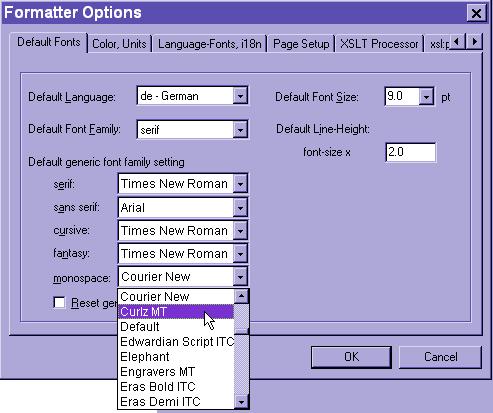Choose Edwardian Script ITC font
The width and height of the screenshot is (493, 413).
(x=176, y=341)
